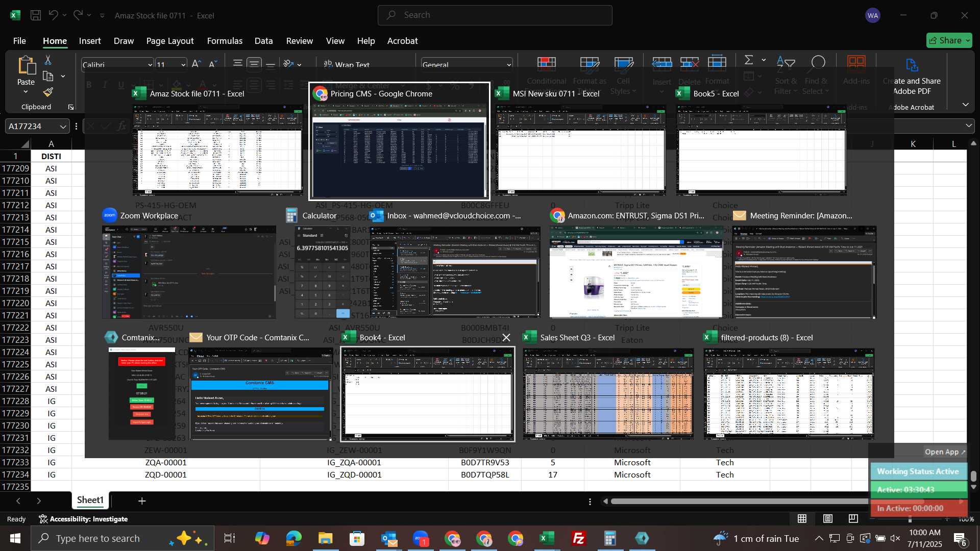
Task: Click the Save icon in title bar
Action: click(x=36, y=15)
